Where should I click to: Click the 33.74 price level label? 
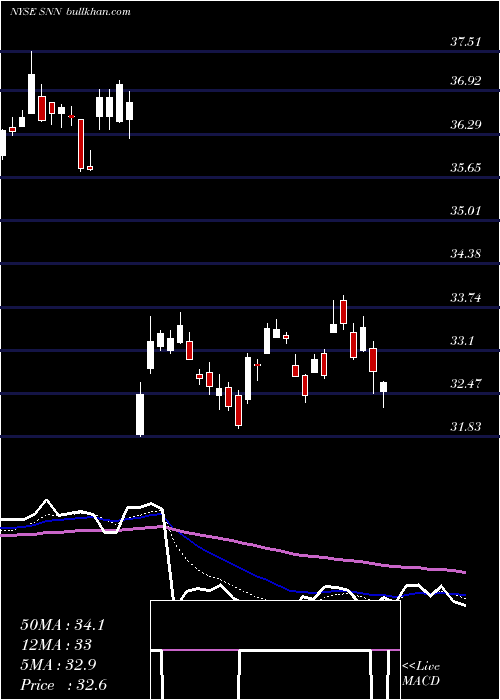[465, 297]
